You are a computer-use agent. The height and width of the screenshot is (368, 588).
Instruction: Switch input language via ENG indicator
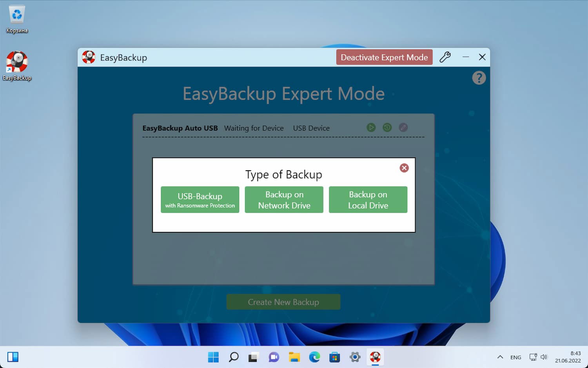click(x=516, y=357)
